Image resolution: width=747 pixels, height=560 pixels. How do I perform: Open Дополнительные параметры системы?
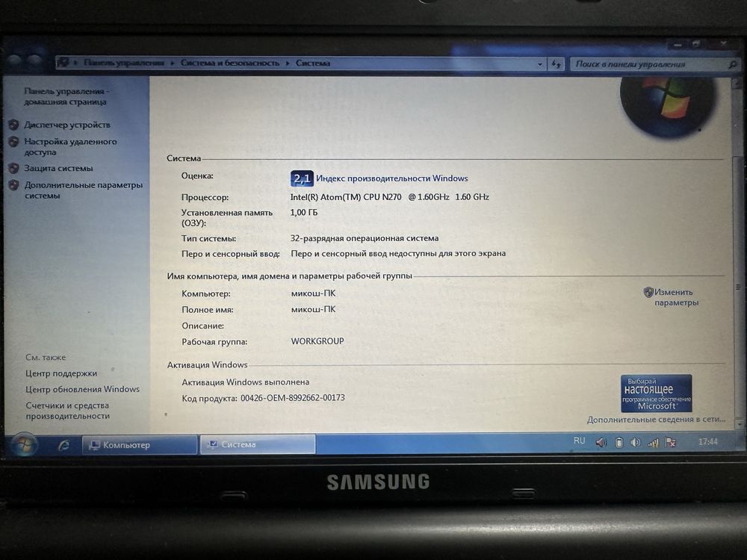tap(84, 190)
